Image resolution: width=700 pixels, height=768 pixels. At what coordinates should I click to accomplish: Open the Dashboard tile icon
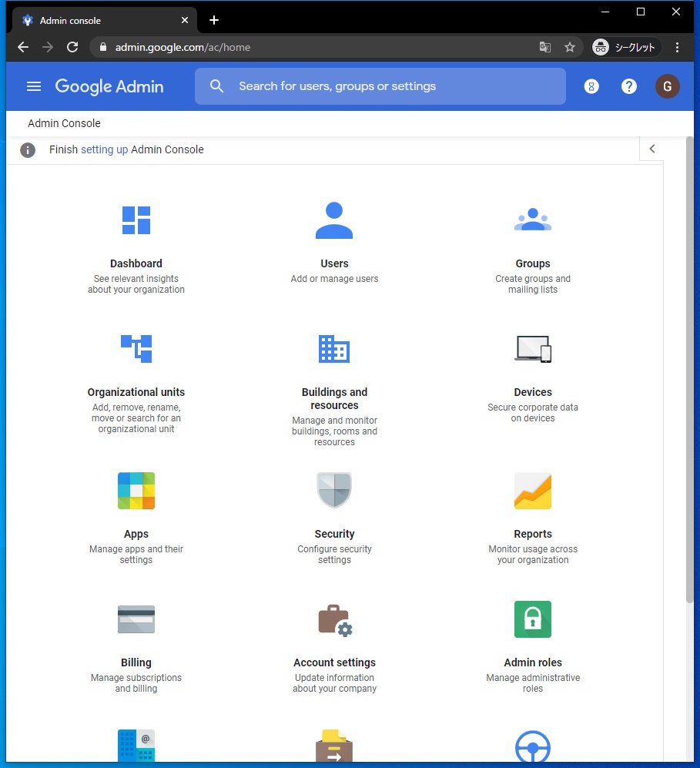[136, 220]
